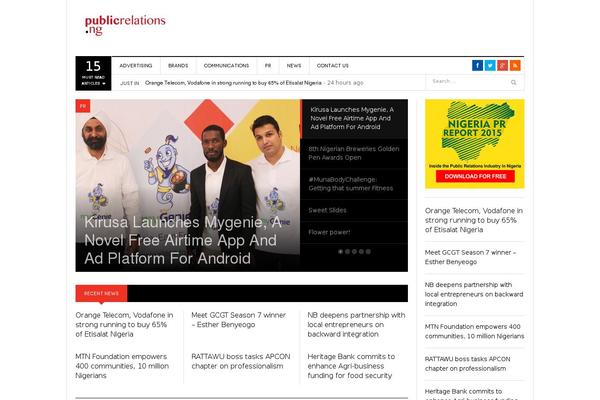Open the Nigeria PR Report 2015 banner
The width and height of the screenshot is (600, 400).
(x=475, y=144)
